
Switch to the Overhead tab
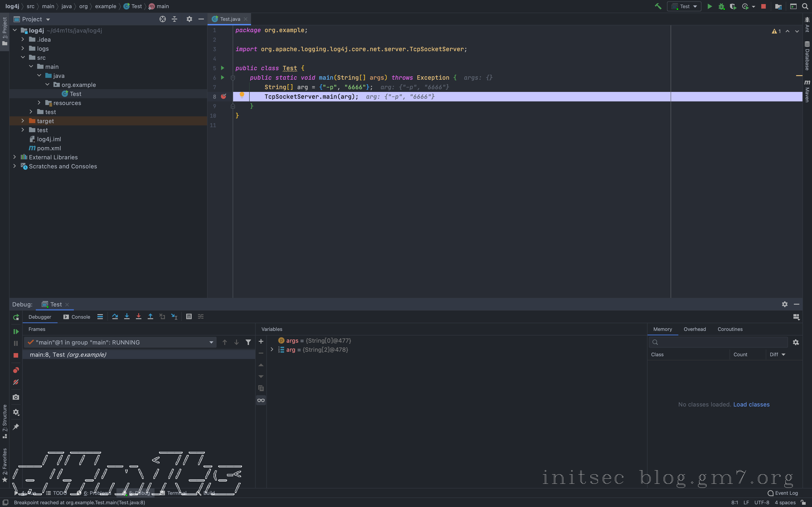[695, 329]
